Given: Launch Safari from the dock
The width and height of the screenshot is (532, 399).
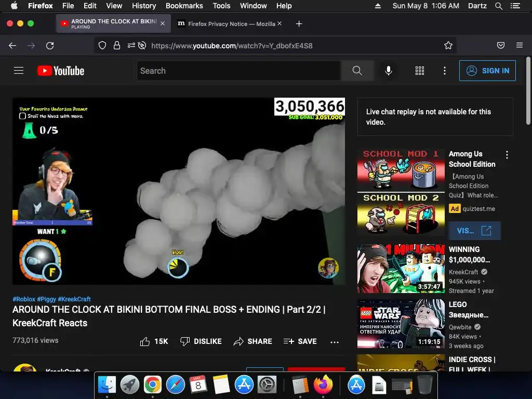Looking at the screenshot, I should point(176,385).
